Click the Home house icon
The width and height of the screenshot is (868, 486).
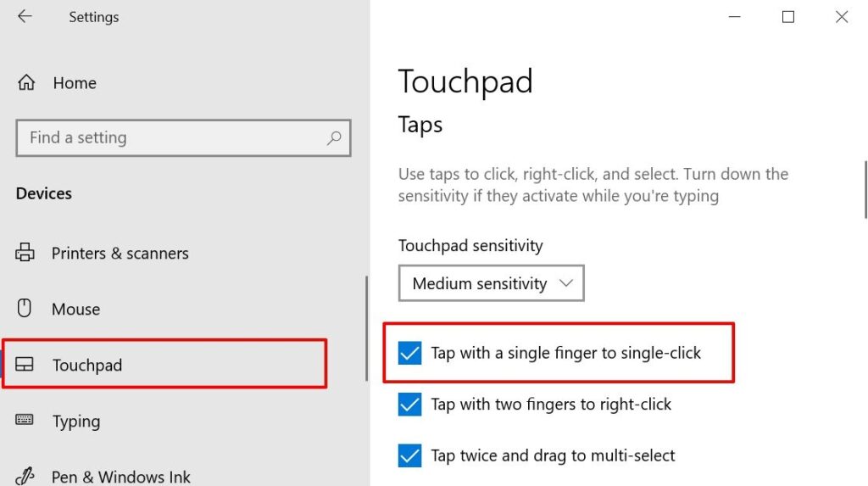pyautogui.click(x=26, y=83)
